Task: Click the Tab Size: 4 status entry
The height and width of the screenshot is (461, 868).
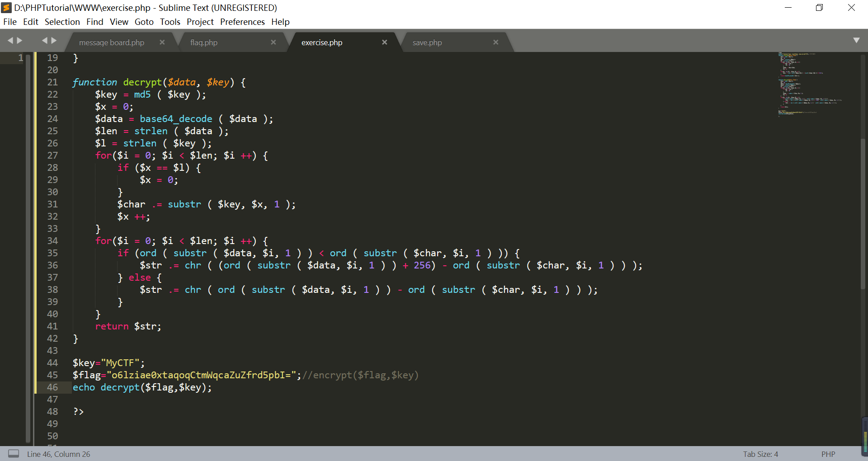Action: [760, 454]
